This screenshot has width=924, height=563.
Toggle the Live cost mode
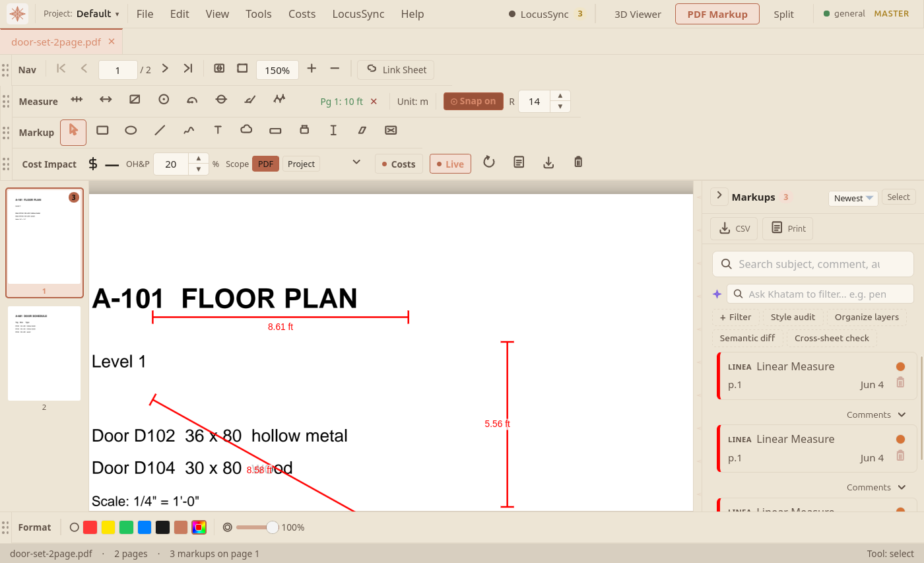point(450,164)
